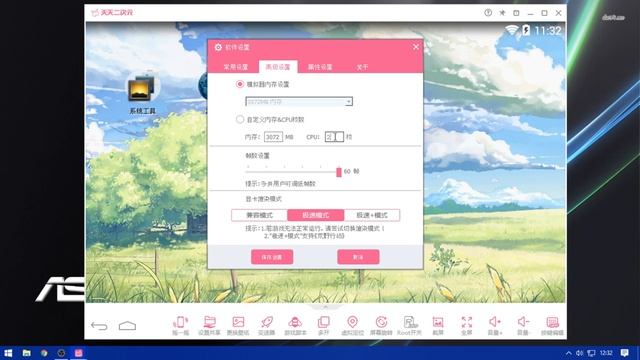Switch to the 关于 tab
This screenshot has height=360, width=640.
362,67
